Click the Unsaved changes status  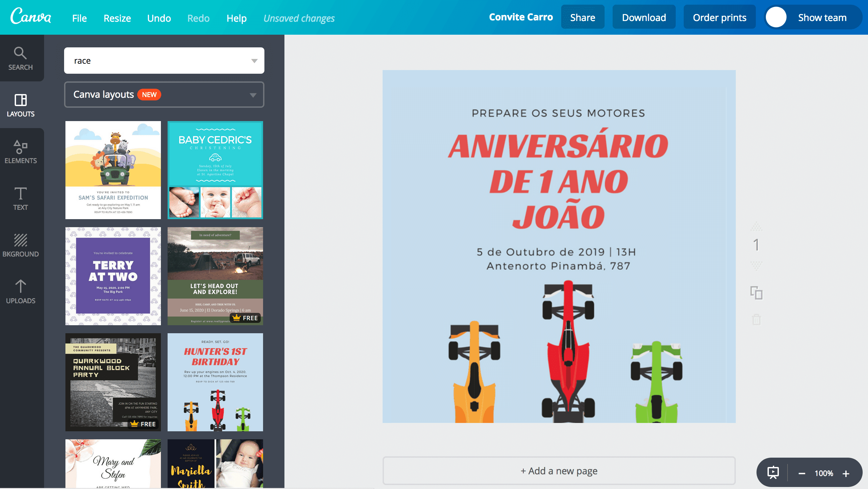pos(299,18)
